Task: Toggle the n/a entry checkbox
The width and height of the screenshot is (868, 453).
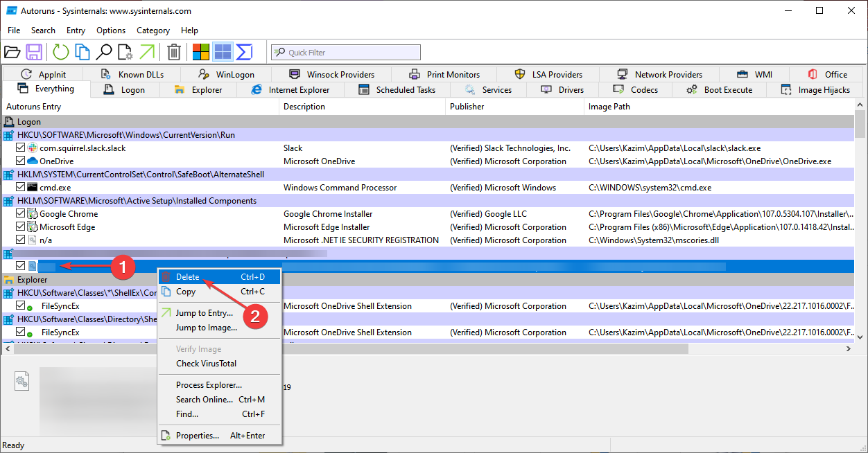Action: (21, 240)
